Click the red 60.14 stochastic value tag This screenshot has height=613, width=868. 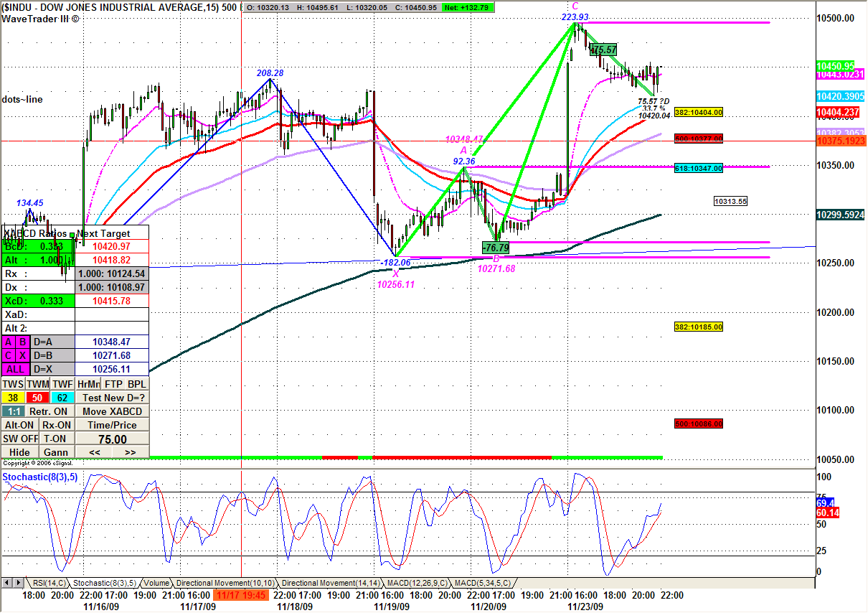click(827, 514)
